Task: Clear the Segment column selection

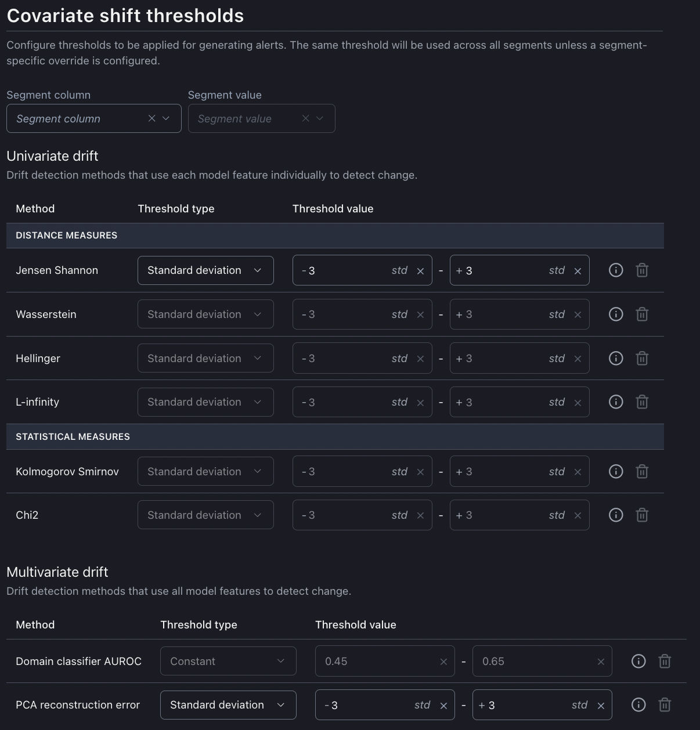Action: (x=152, y=118)
